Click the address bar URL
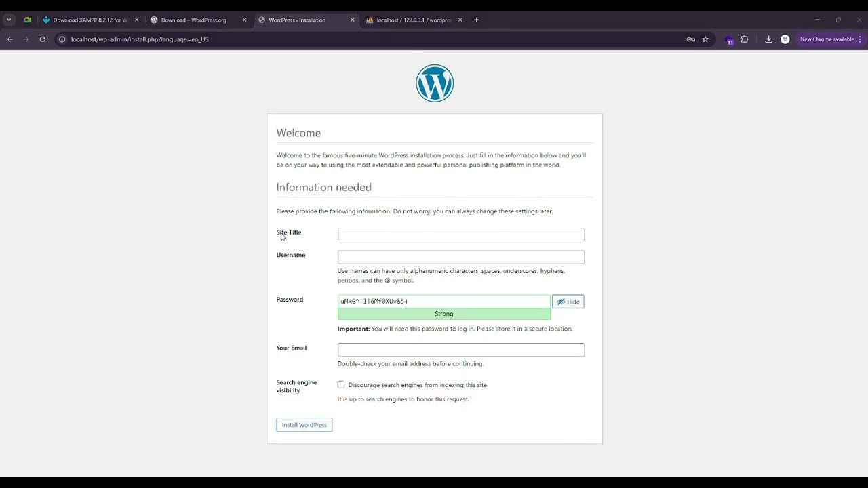Screen dimensions: 868x488 [x=140, y=39]
